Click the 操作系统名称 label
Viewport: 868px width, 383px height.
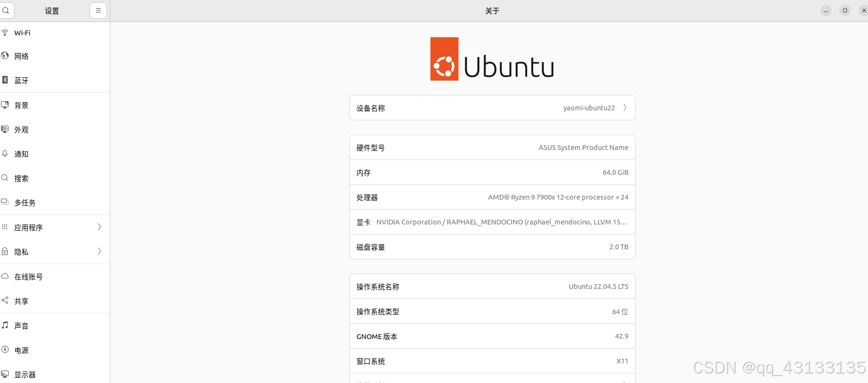pos(378,287)
